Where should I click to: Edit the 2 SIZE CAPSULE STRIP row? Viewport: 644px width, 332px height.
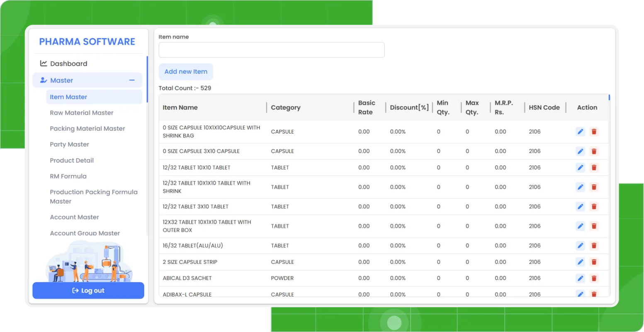580,262
